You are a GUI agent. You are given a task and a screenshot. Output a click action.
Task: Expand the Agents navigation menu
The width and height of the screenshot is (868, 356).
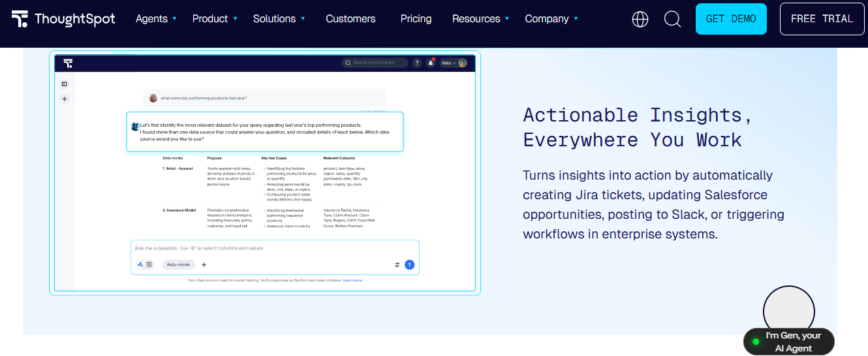(156, 19)
